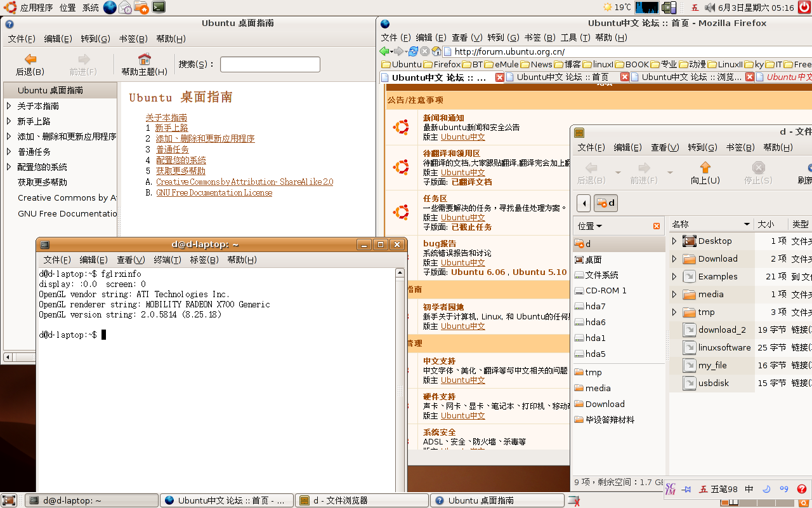Expand the Examples folder tree row
Viewport: 812px width, 508px height.
(x=674, y=276)
